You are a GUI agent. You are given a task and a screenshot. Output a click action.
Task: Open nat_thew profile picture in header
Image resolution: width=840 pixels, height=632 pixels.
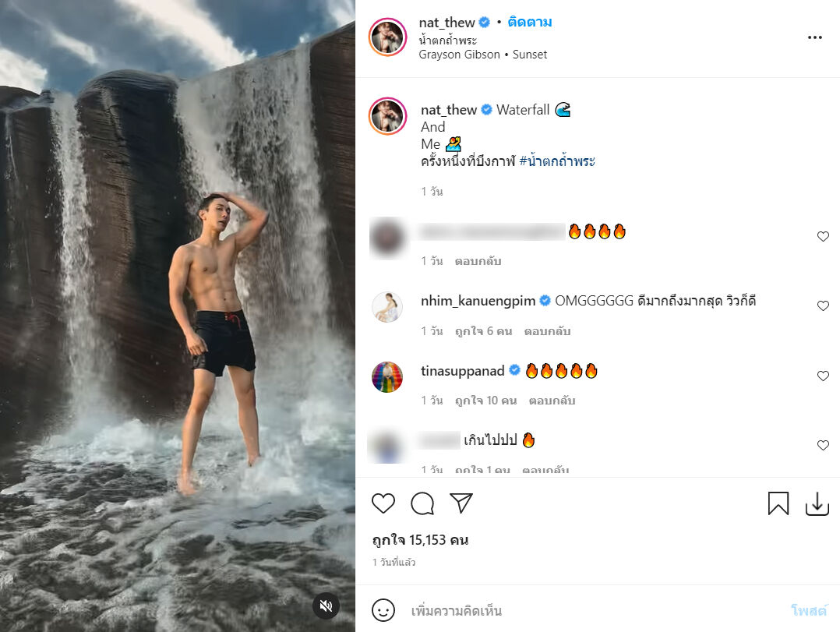(387, 37)
